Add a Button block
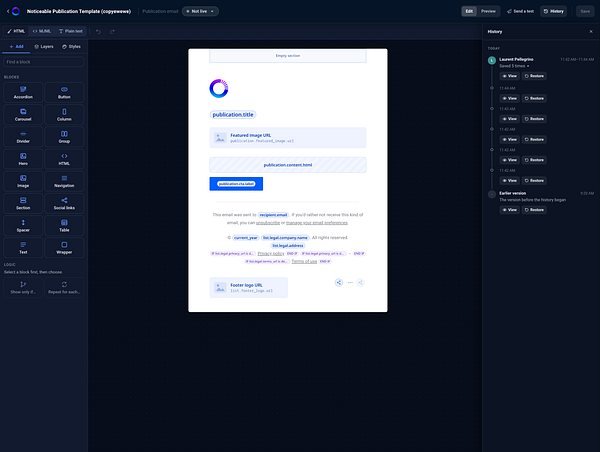The height and width of the screenshot is (452, 600). 64,93
